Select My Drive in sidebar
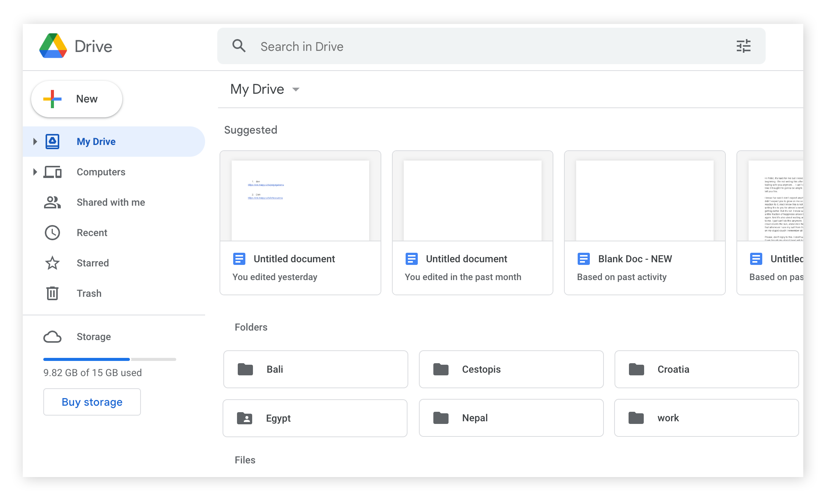 coord(96,142)
